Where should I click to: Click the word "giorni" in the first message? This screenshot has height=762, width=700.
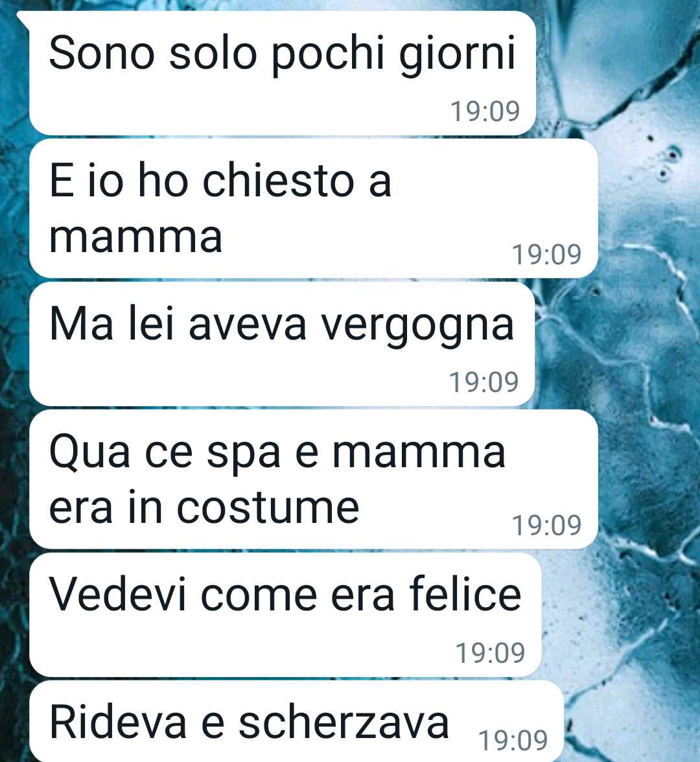(x=457, y=54)
